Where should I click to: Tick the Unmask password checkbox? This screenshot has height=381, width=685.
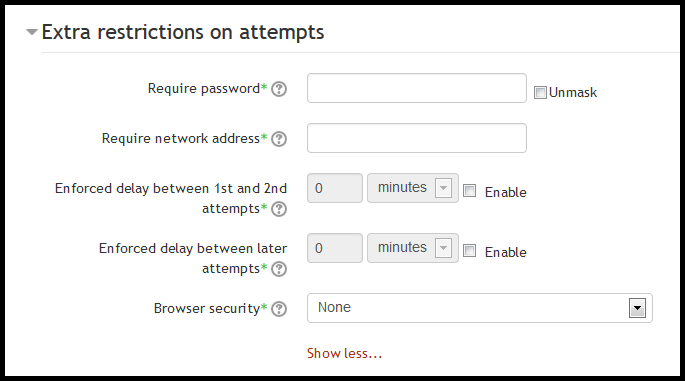click(x=540, y=93)
